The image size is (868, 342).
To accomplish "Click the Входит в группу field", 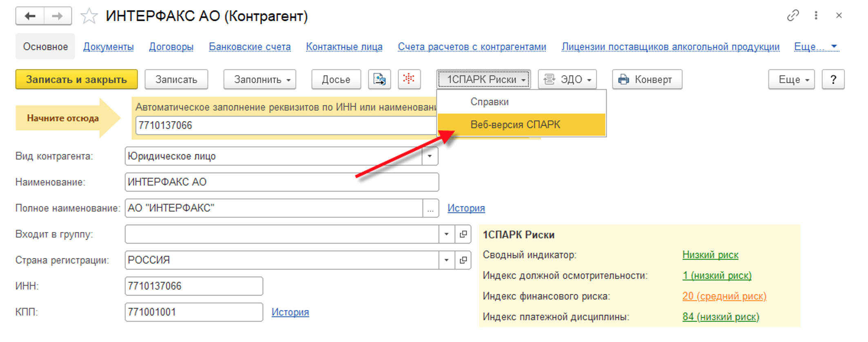I will [282, 234].
